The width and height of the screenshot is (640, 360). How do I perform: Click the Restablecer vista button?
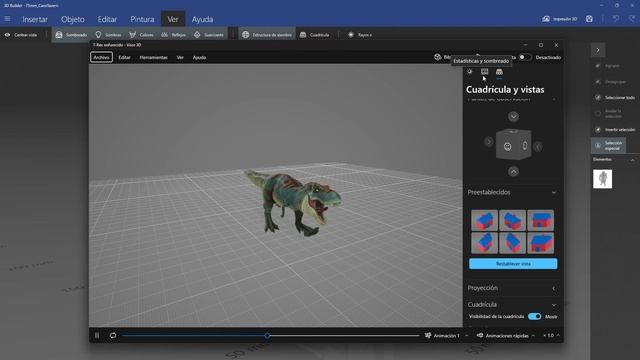pyautogui.click(x=513, y=264)
